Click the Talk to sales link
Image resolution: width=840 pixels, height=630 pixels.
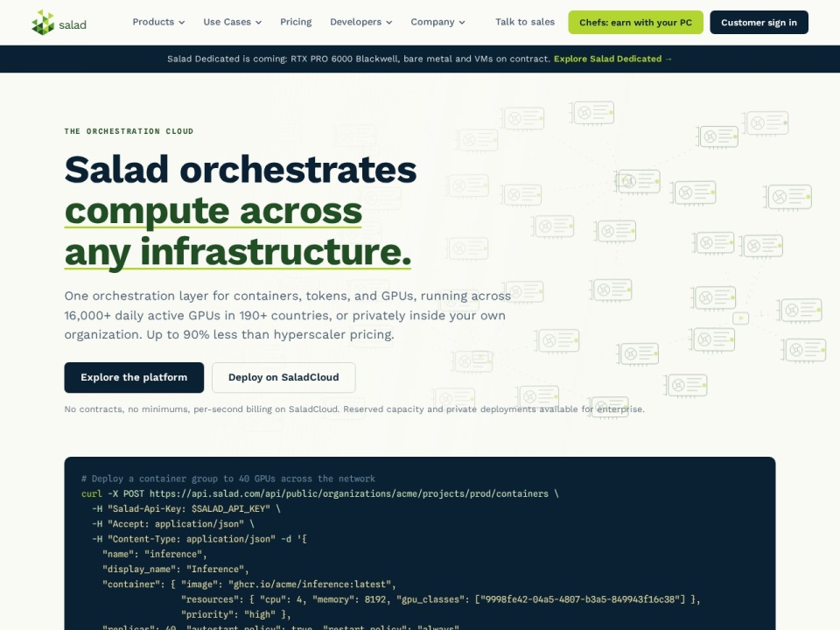click(525, 22)
